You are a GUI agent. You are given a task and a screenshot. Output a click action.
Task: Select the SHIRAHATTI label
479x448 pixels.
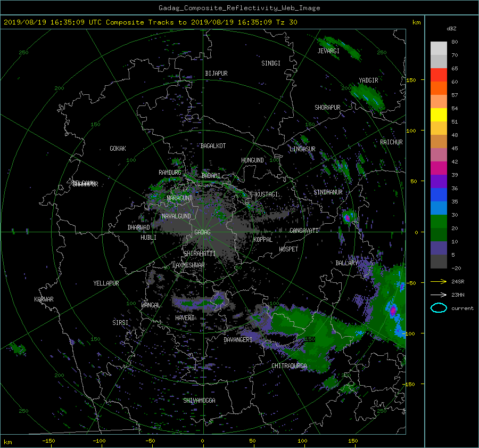(200, 254)
